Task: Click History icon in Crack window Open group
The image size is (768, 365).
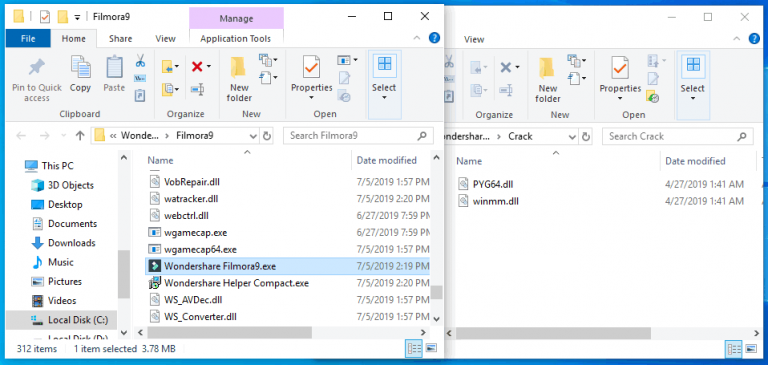Action: (x=653, y=96)
